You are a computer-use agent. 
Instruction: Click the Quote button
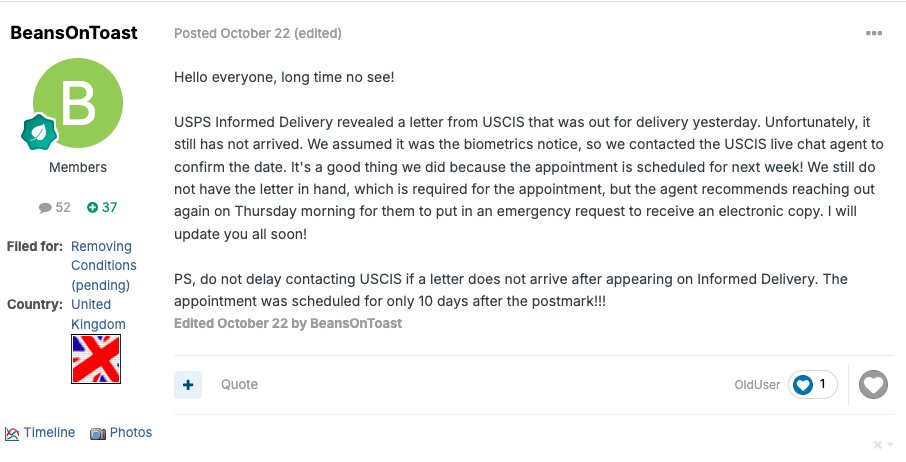239,385
